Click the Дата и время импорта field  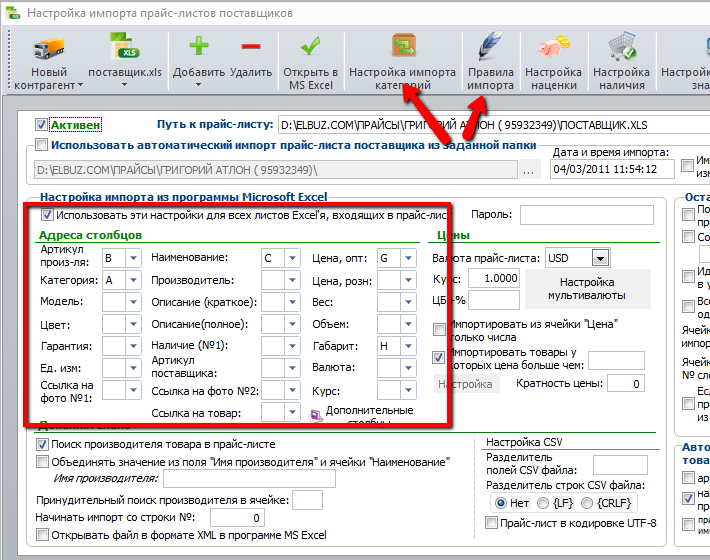tap(612, 169)
